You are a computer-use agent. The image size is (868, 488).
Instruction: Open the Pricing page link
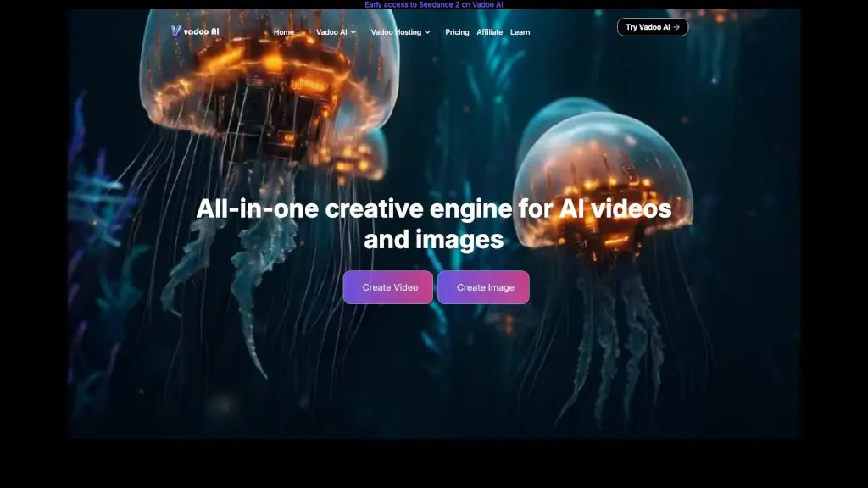coord(457,32)
